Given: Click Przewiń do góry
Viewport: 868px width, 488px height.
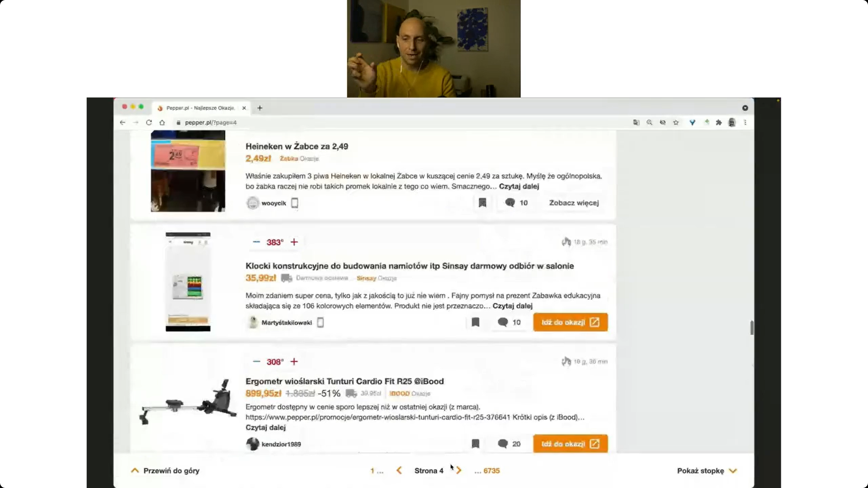Looking at the screenshot, I should 165,471.
